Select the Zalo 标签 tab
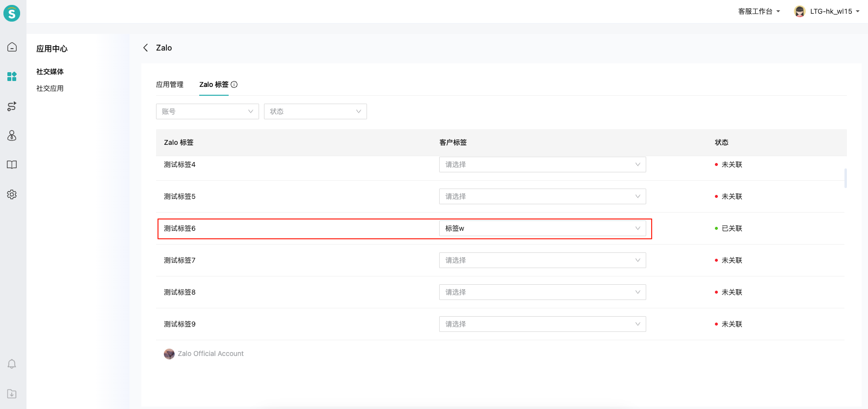Screen dimensions: 868x409 coord(214,84)
